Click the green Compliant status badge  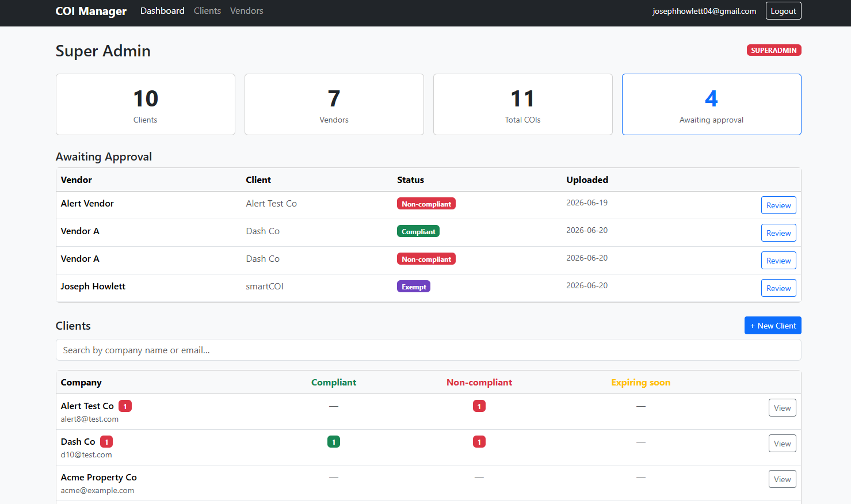[418, 231]
